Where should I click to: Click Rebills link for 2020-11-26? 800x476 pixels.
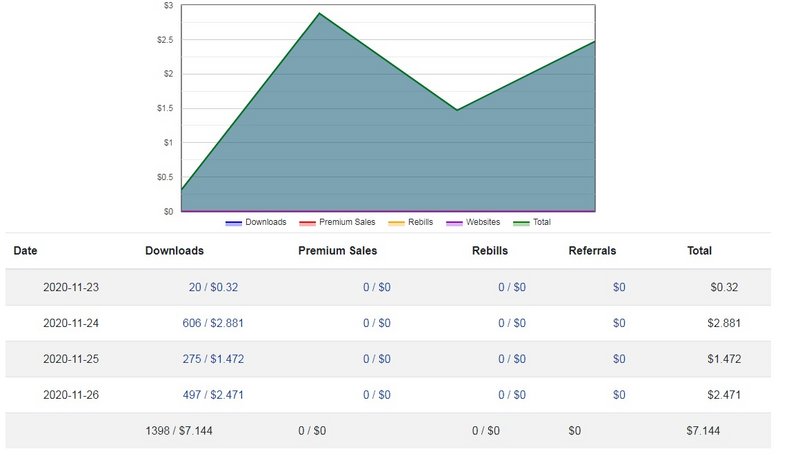click(512, 395)
